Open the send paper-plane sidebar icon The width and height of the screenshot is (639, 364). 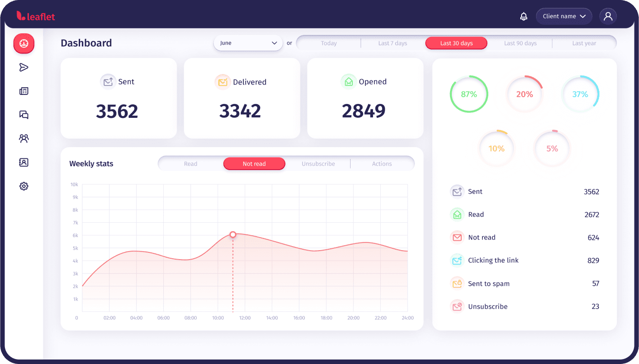click(24, 67)
